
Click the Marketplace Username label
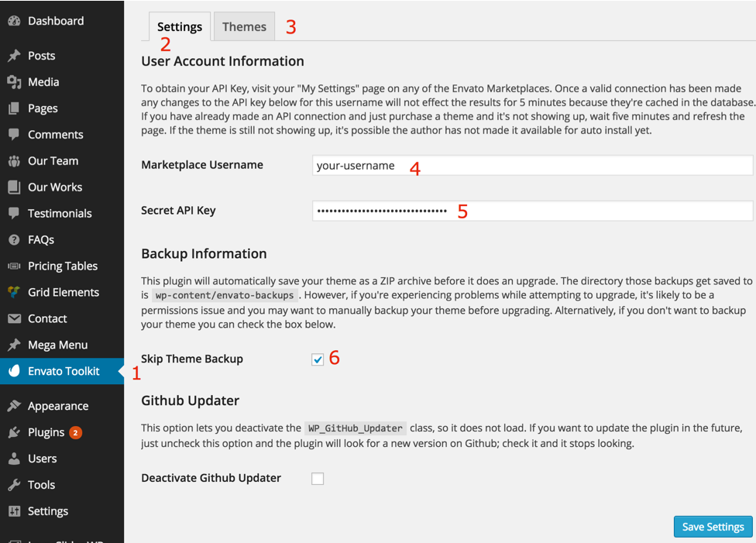pyautogui.click(x=202, y=165)
